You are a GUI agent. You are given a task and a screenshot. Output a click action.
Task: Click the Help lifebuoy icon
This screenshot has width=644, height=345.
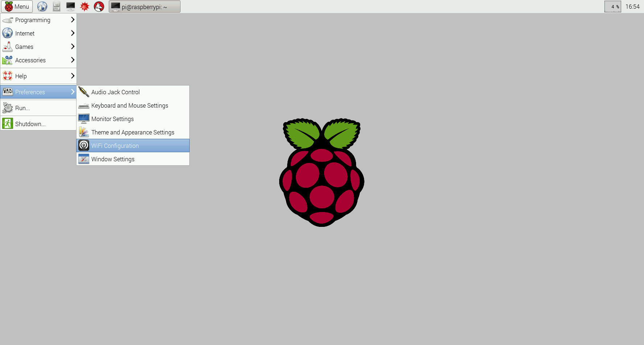point(8,76)
